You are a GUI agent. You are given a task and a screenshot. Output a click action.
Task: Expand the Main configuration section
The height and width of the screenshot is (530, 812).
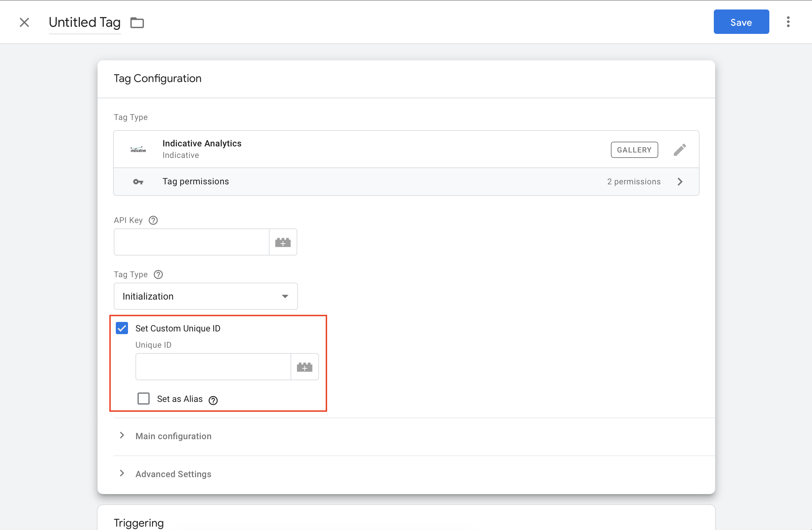click(173, 436)
